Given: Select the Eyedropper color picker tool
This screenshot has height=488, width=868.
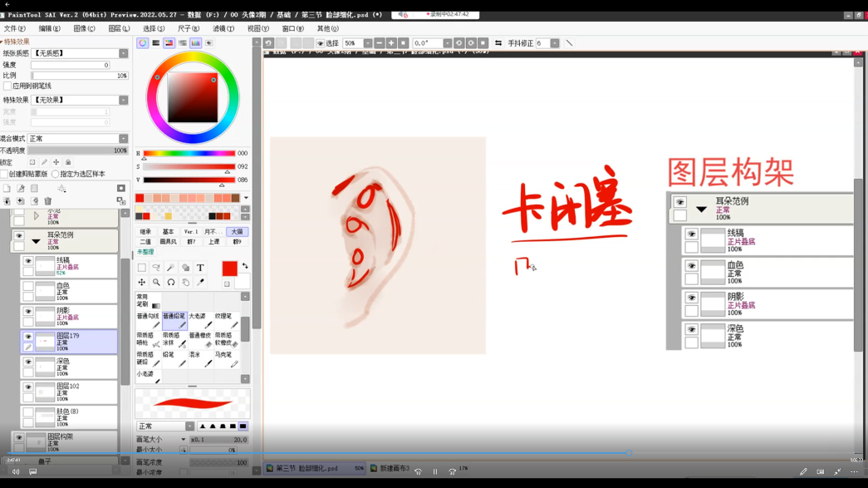Looking at the screenshot, I should point(200,283).
